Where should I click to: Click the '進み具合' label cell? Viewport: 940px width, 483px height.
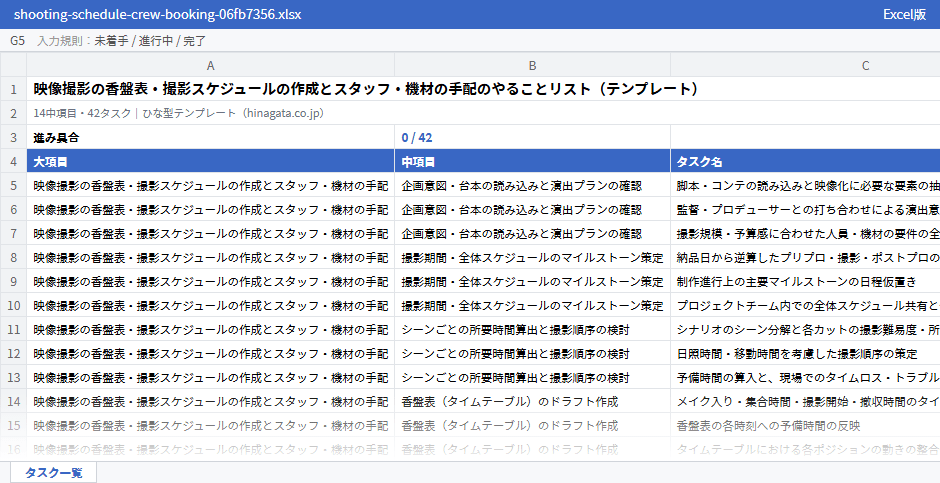tap(210, 137)
